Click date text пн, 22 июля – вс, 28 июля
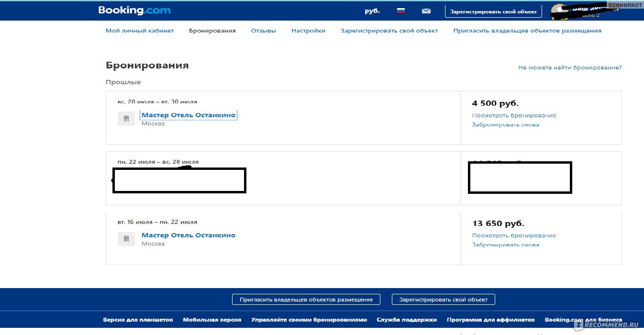Viewport: 644px width, 335px height. [x=158, y=162]
